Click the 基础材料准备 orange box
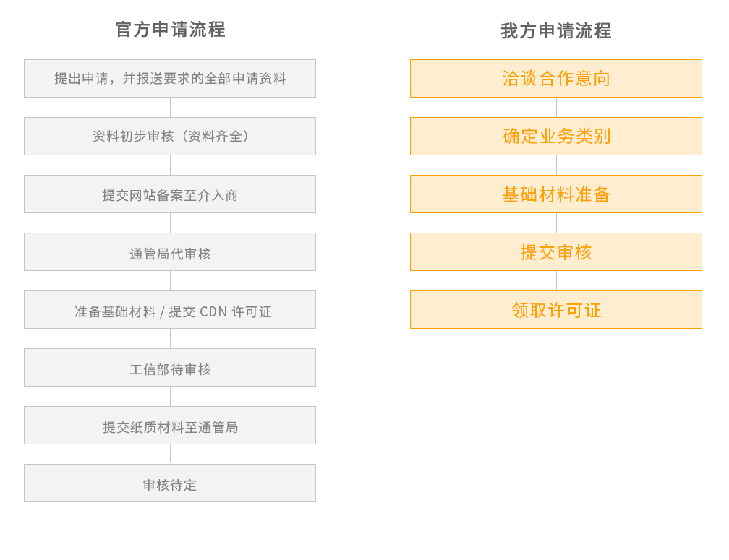 point(556,194)
